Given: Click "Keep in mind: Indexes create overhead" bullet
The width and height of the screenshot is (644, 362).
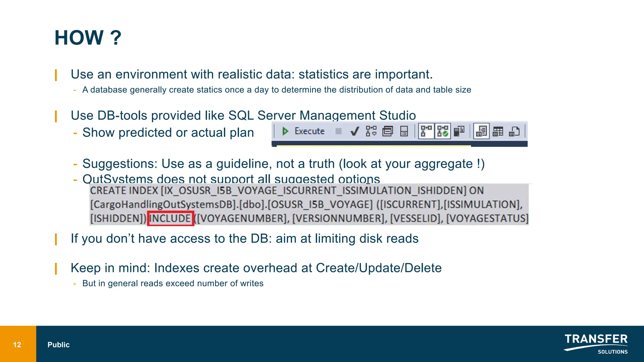Looking at the screenshot, I should pyautogui.click(x=256, y=268).
